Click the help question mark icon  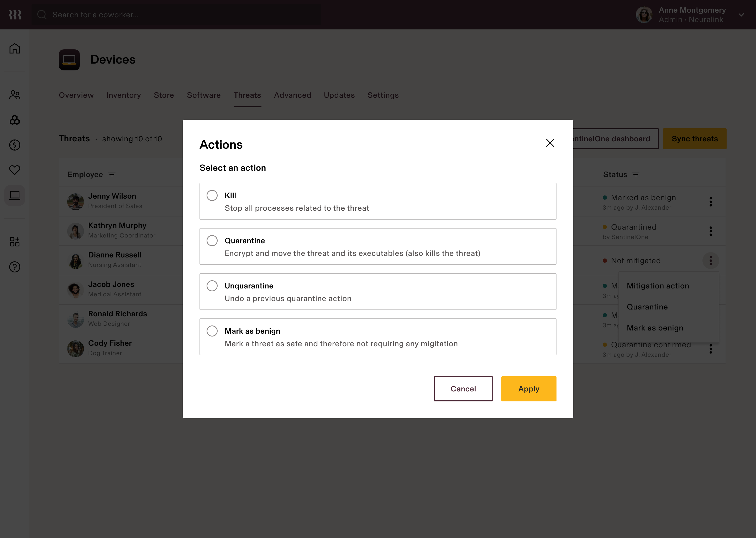[x=14, y=267]
